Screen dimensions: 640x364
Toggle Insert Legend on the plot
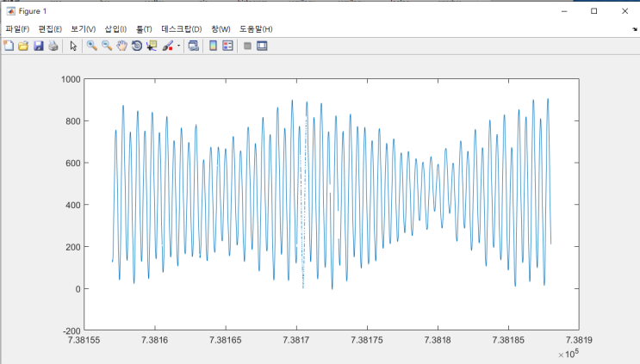point(227,46)
